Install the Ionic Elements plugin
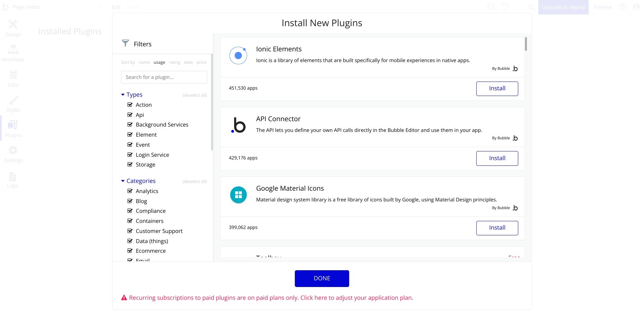Viewport: 644px width, 333px height. [x=497, y=89]
